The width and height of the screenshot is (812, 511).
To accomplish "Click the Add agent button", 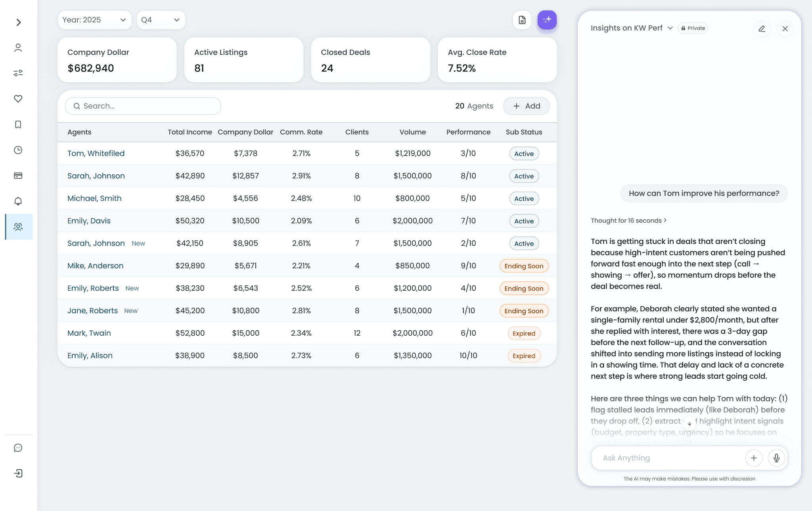I will pos(526,106).
